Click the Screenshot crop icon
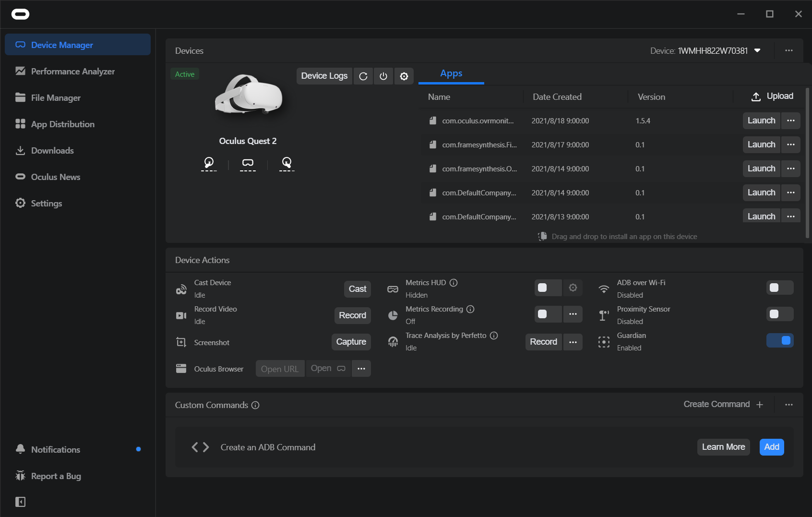The image size is (812, 517). pyautogui.click(x=181, y=342)
